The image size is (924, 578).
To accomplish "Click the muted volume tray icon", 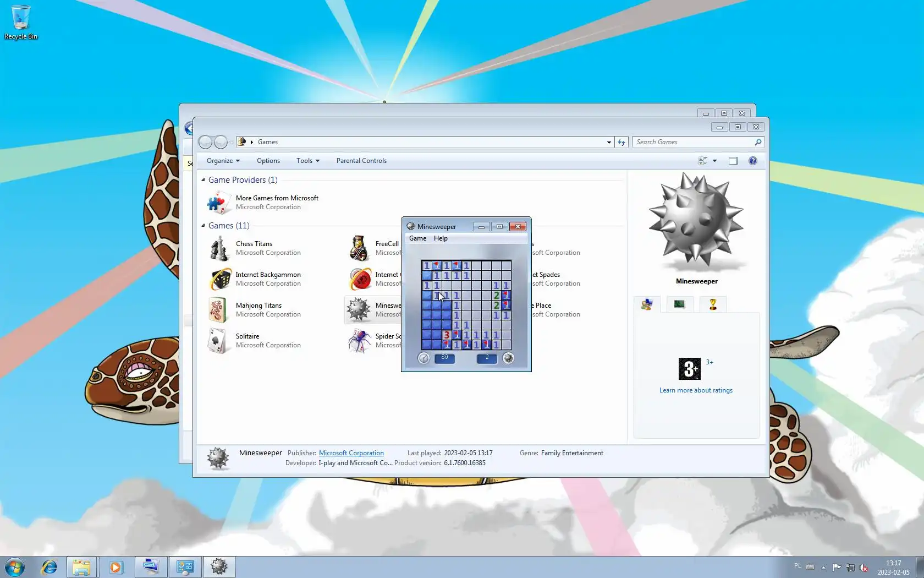I will click(864, 568).
